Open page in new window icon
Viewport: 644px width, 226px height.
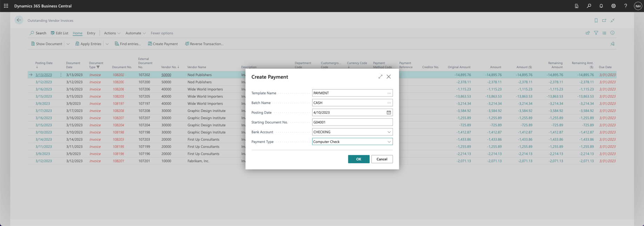pyautogui.click(x=604, y=20)
